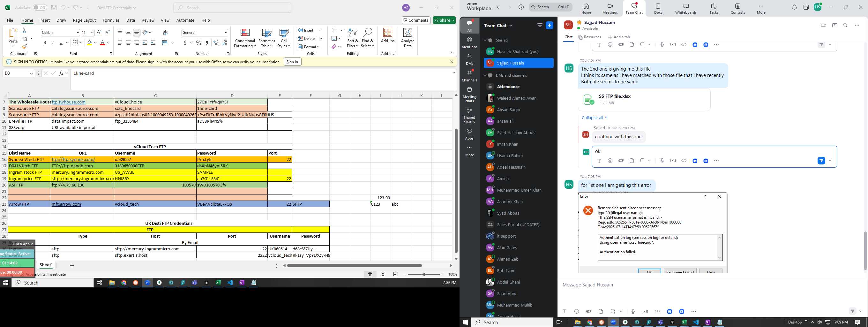This screenshot has width=868, height=327.
Task: Switch to Resources tab in Zoom chat
Action: click(590, 37)
